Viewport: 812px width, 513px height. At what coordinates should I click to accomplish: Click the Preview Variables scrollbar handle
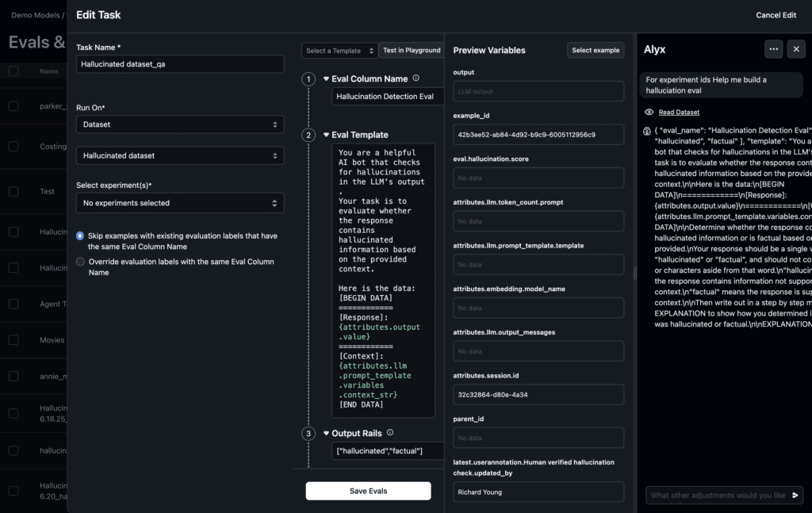[635, 273]
